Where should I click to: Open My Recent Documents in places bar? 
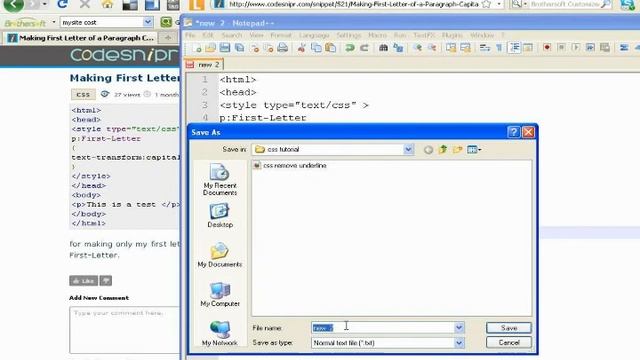click(220, 180)
